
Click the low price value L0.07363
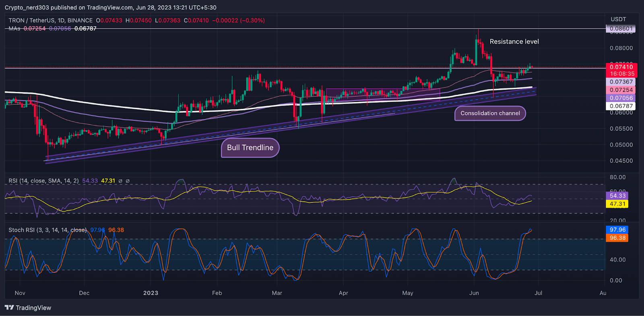[168, 21]
